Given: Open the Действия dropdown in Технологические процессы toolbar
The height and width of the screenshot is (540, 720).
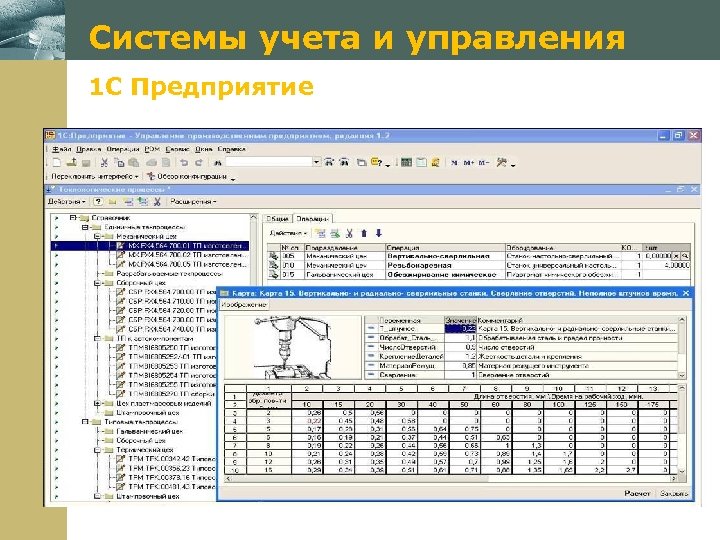Looking at the screenshot, I should tap(67, 202).
